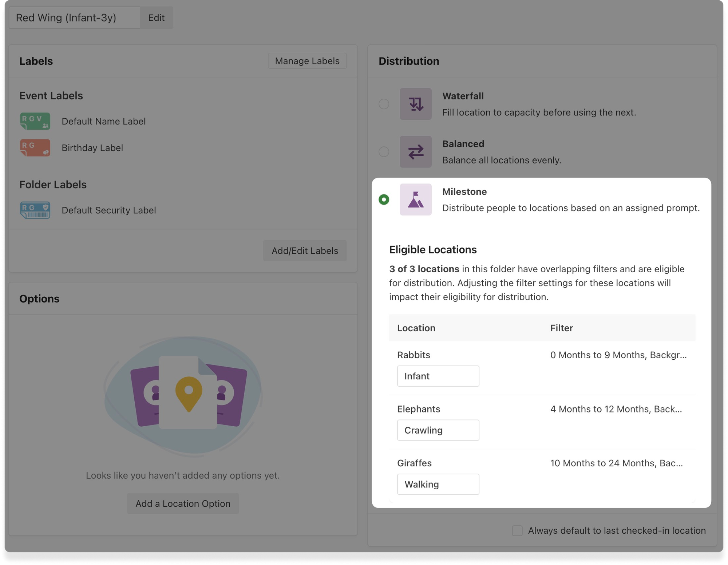Viewport: 728px width, 565px height.
Task: Click the Red Wing (Infant-3y) name field
Action: point(75,17)
